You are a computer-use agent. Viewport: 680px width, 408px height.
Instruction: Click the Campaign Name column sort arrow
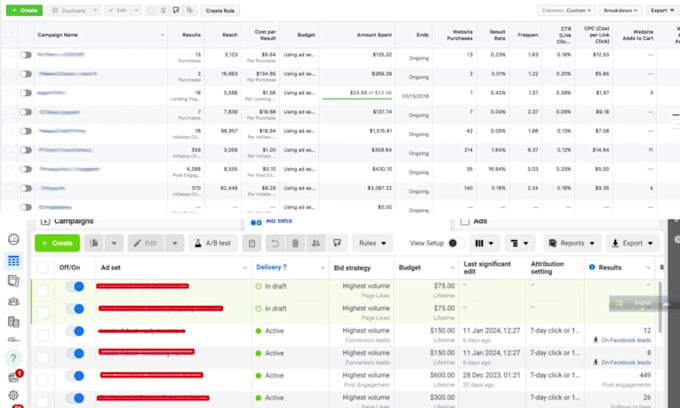tap(162, 35)
